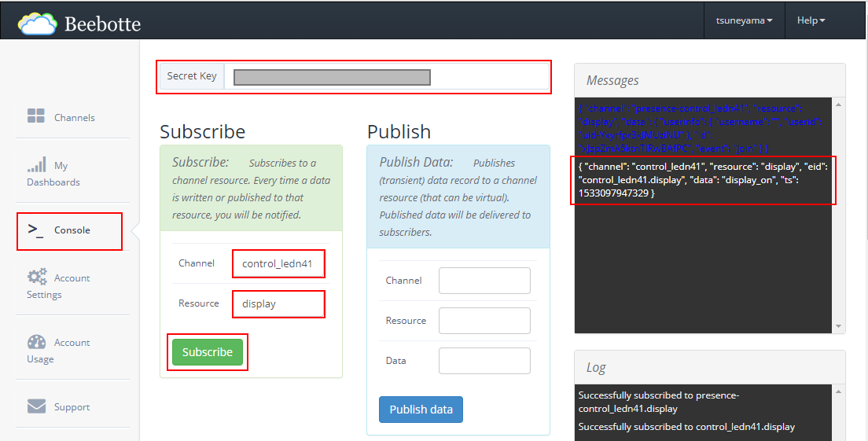Click the display_on message in Messages
The height and width of the screenshot is (441, 868).
[703, 180]
